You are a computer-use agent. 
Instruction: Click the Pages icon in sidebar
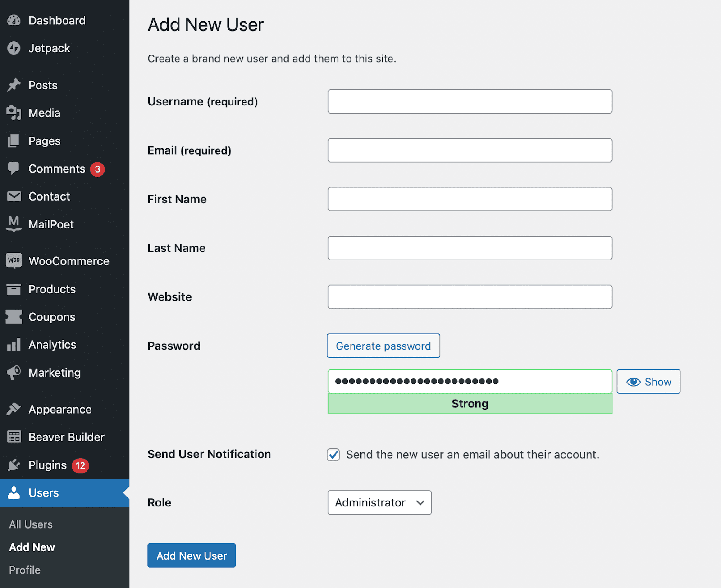pos(14,141)
